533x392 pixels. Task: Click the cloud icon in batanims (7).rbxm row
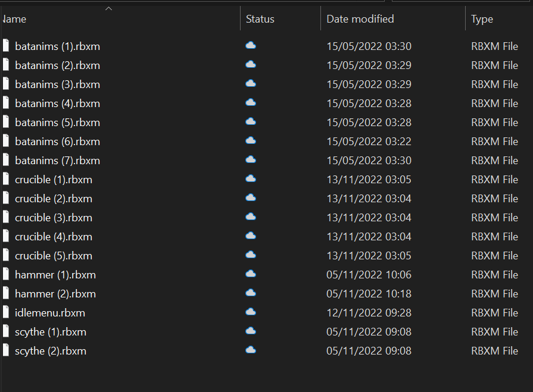tap(251, 159)
